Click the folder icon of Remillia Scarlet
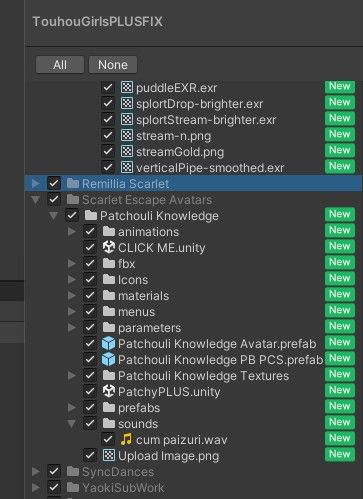 pyautogui.click(x=73, y=183)
